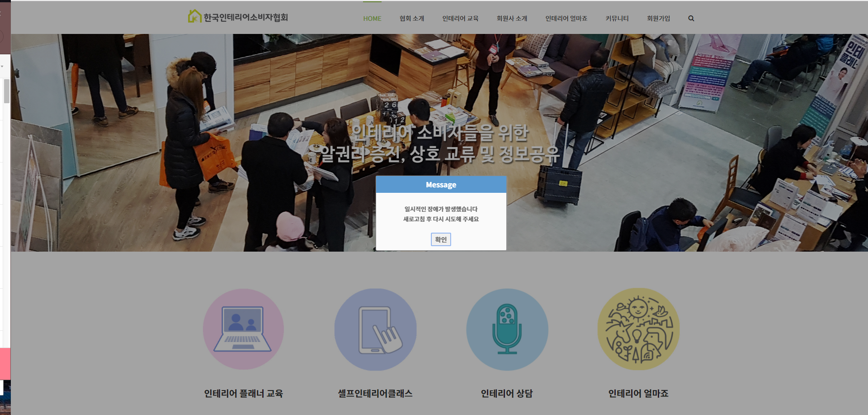This screenshot has height=415, width=868.
Task: Open the yellow illustrated 인테리어 얼마죠 icon
Action: click(x=638, y=329)
